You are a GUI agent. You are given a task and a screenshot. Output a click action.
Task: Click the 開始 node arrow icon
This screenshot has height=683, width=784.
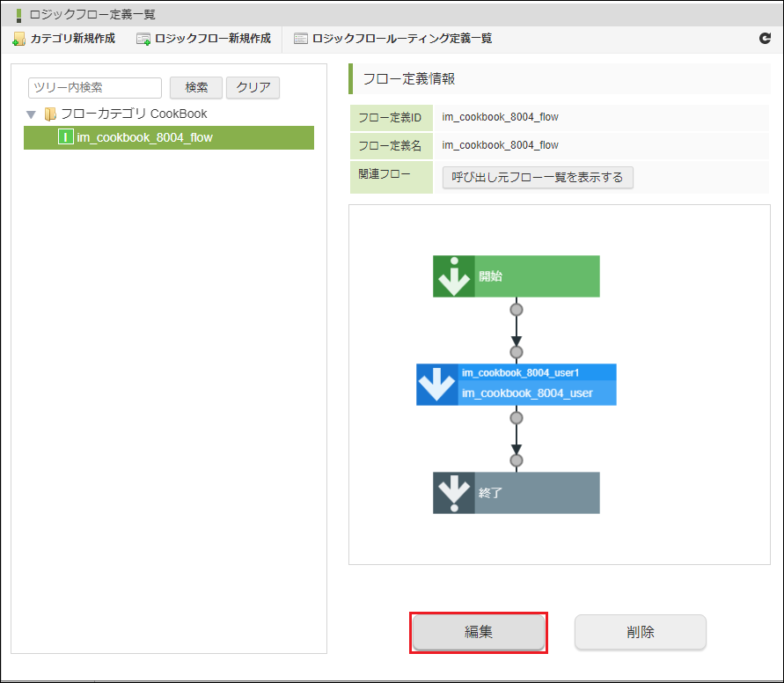pos(454,276)
